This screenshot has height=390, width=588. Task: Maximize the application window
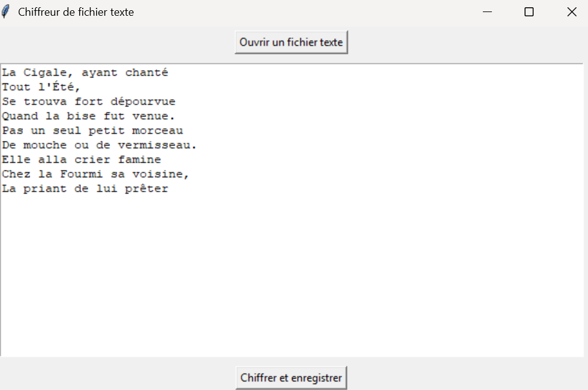[529, 12]
